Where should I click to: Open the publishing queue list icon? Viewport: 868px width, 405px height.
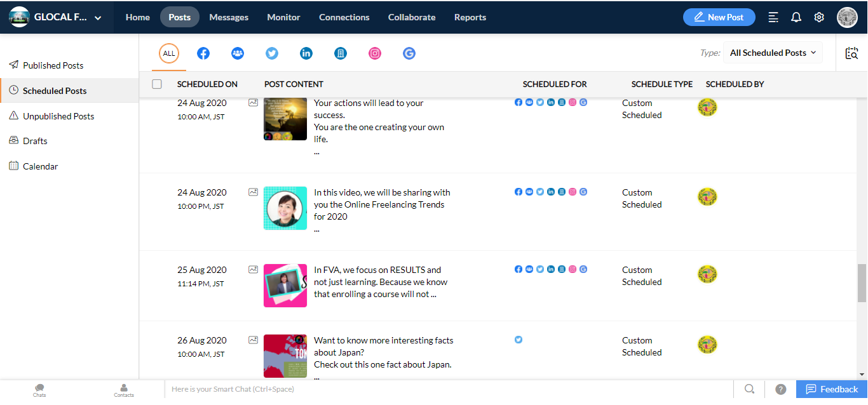773,17
